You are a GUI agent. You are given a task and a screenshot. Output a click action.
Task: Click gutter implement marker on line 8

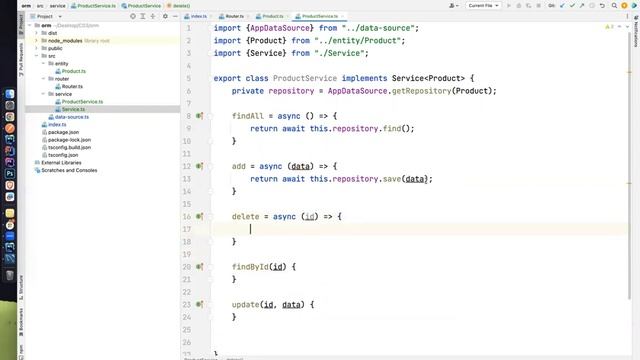tap(199, 116)
